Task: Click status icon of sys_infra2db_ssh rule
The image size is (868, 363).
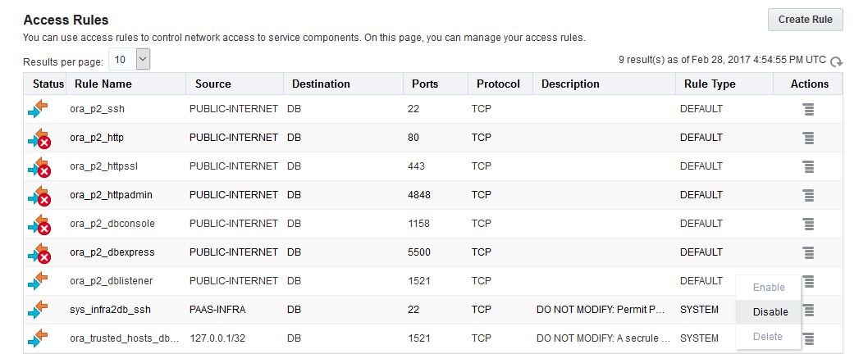Action: pyautogui.click(x=38, y=310)
